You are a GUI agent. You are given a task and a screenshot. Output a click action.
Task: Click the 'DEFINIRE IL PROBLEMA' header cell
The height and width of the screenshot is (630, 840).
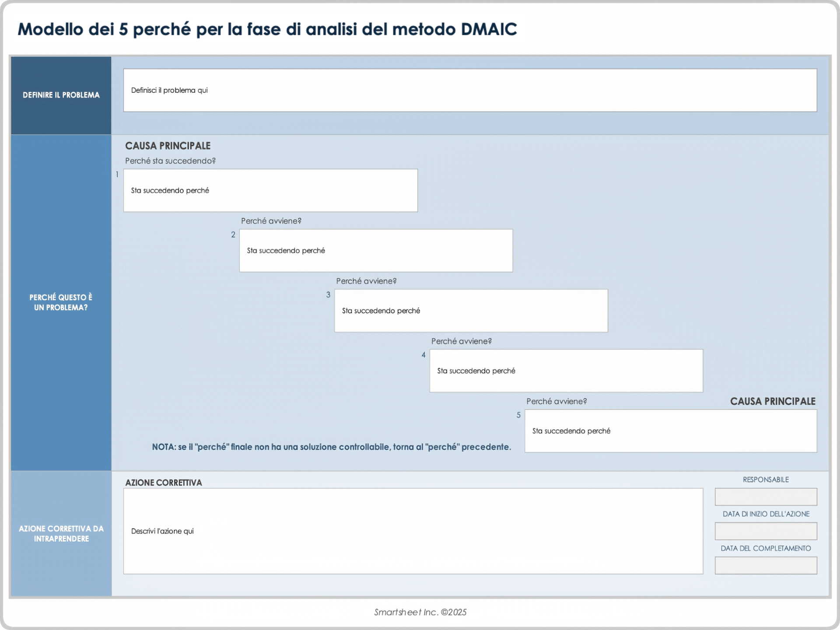[61, 94]
